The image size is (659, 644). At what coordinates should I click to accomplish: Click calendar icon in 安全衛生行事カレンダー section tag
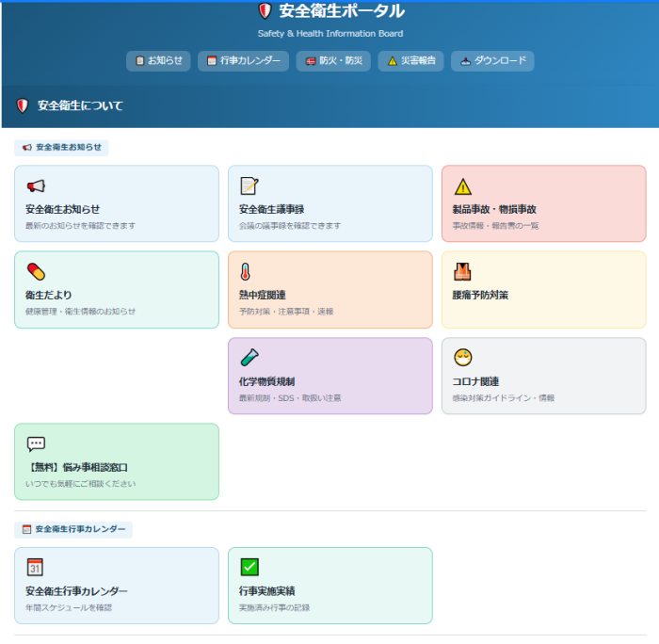tap(27, 529)
